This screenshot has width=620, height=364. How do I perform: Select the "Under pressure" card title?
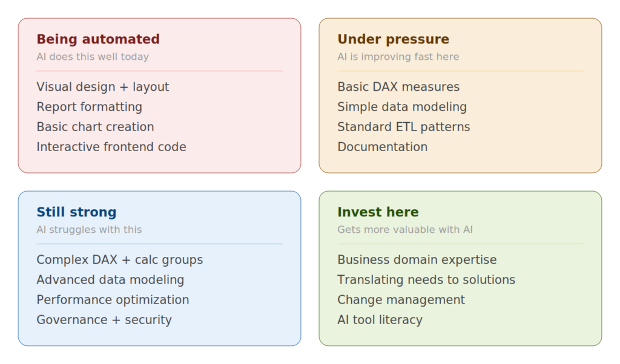point(393,39)
